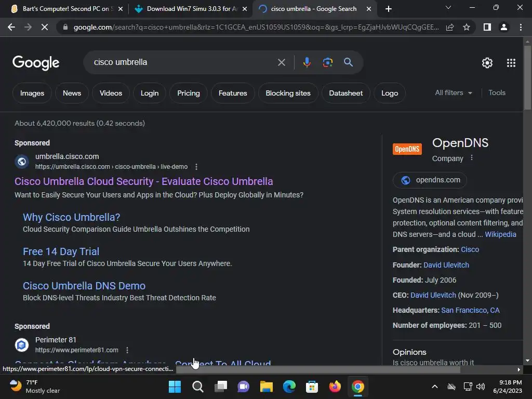The width and height of the screenshot is (532, 399).
Task: Share this page from the address bar
Action: (450, 27)
